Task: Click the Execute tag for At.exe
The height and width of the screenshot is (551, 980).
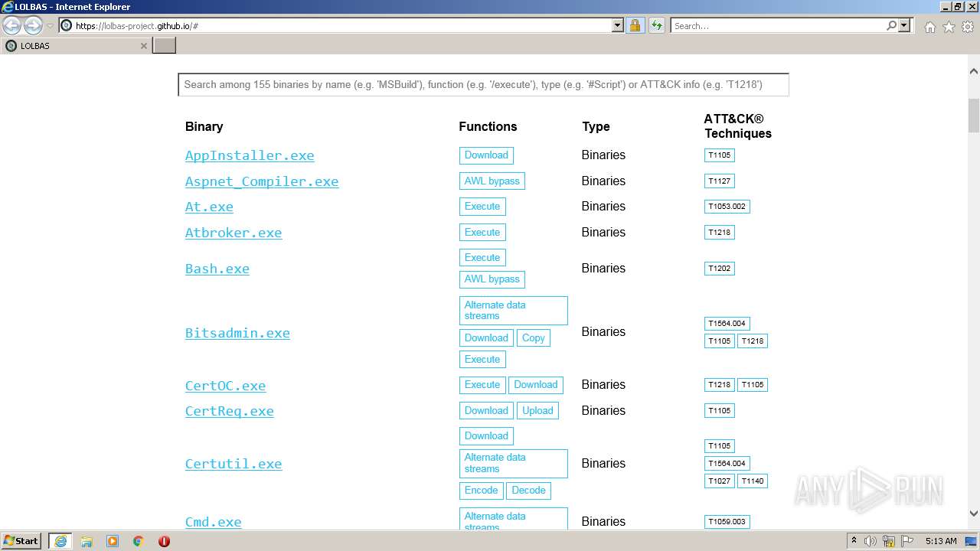Action: tap(482, 207)
